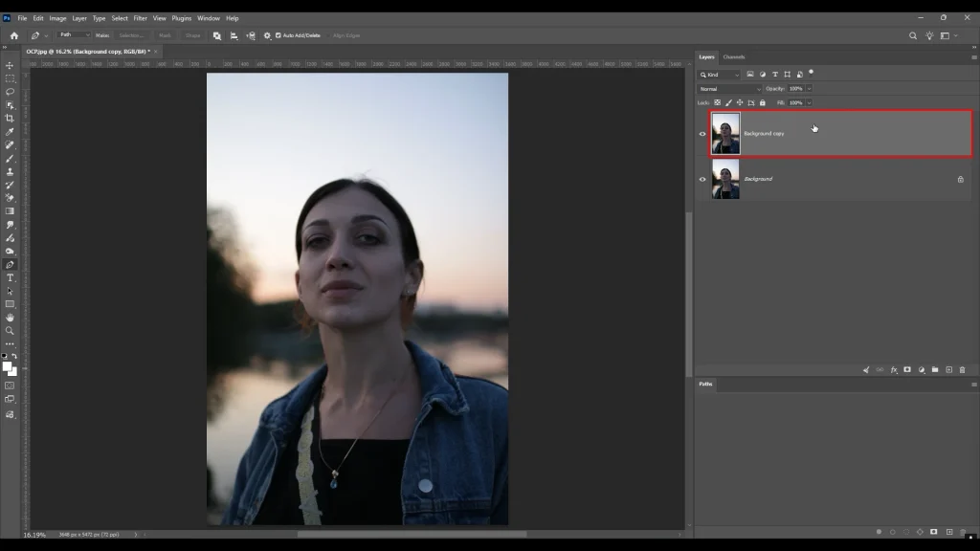Open Path alignment options icon
The height and width of the screenshot is (551, 980).
[234, 35]
